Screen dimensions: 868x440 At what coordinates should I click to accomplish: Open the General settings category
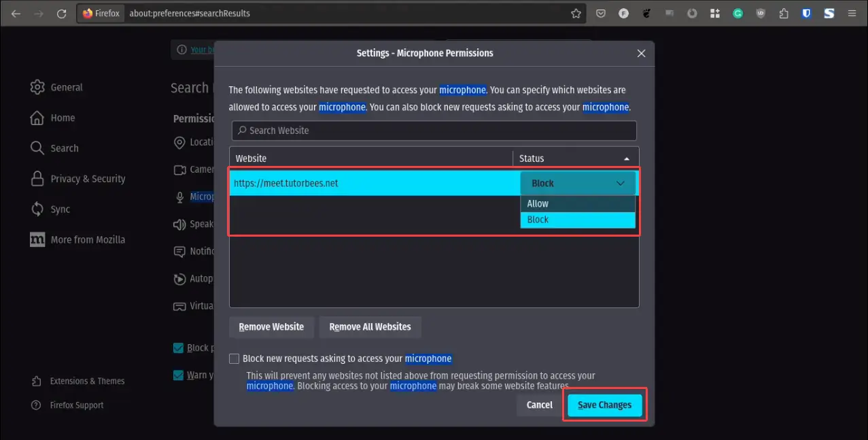click(x=66, y=87)
